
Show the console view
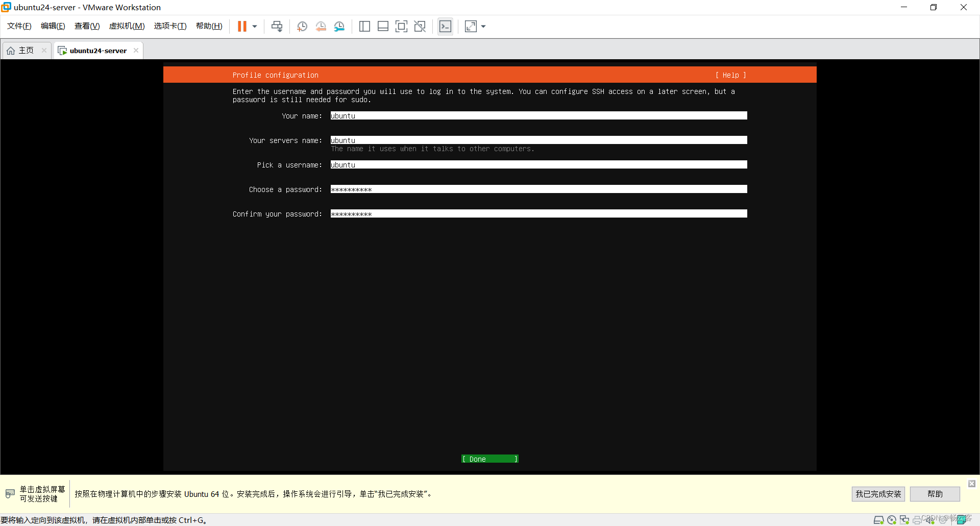point(445,27)
